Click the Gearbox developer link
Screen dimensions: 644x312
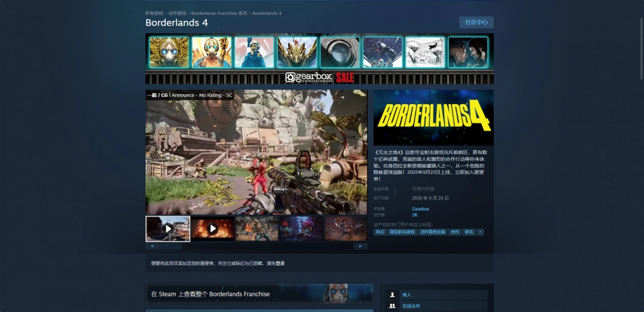(420, 209)
